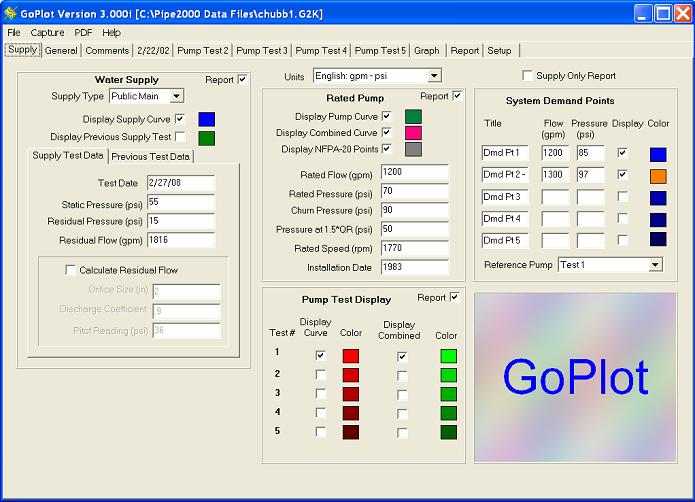Click the green previous supply test color swatch
The width and height of the screenshot is (695, 502).
pos(207,138)
